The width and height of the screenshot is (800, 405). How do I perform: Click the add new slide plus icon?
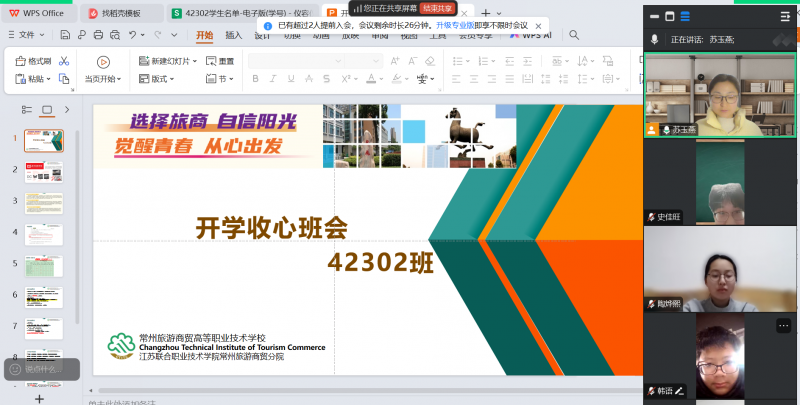point(40,398)
